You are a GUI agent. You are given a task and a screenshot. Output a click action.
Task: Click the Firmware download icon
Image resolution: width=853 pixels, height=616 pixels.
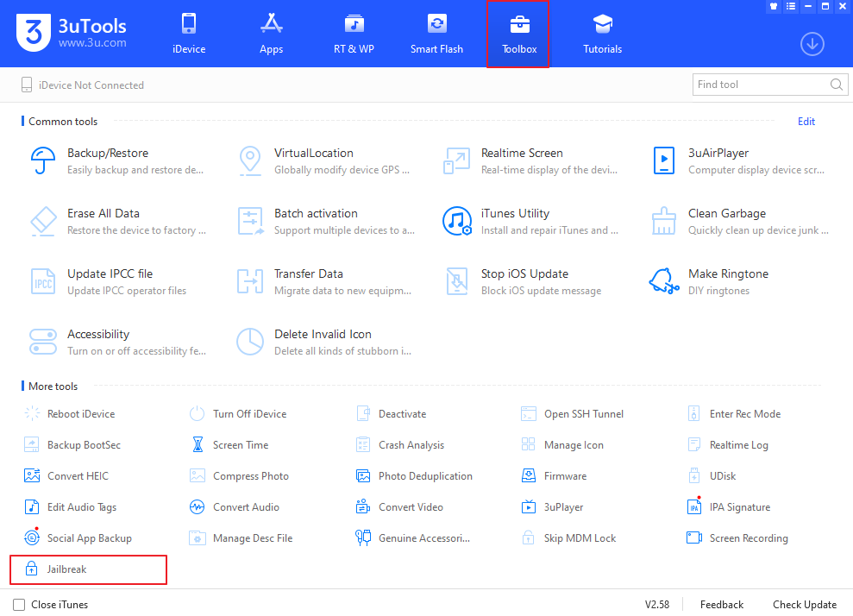[x=528, y=475]
